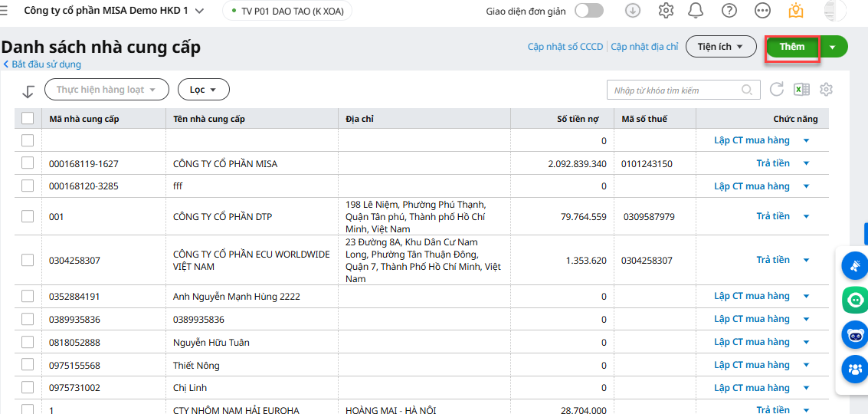Open the Cập nhật số CCCD link
This screenshot has height=414, width=868.
click(x=565, y=47)
